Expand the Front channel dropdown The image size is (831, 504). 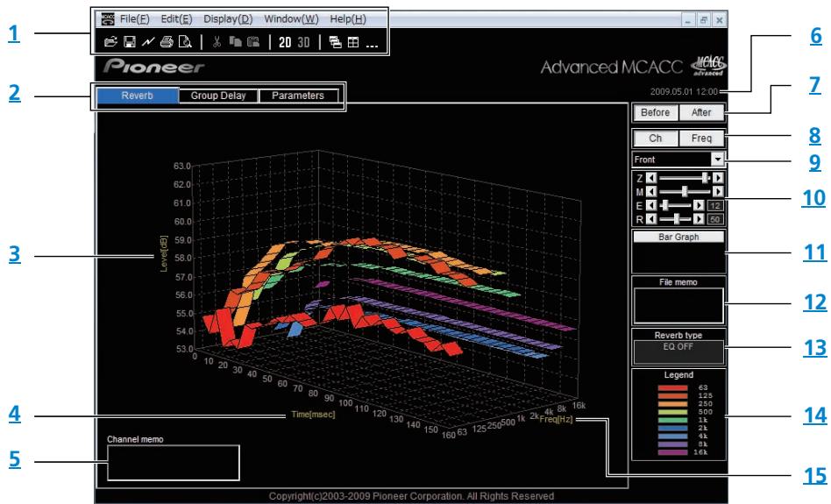pos(718,159)
